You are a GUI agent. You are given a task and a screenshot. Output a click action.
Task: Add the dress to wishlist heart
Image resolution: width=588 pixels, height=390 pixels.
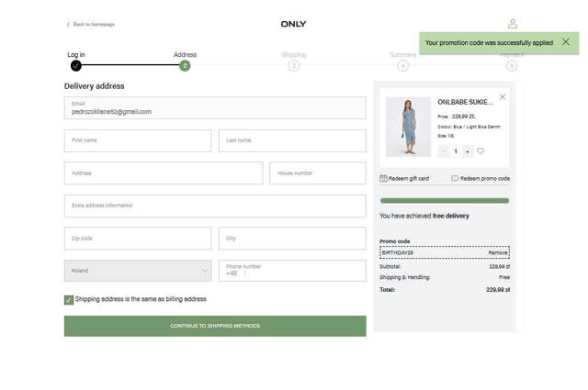481,151
